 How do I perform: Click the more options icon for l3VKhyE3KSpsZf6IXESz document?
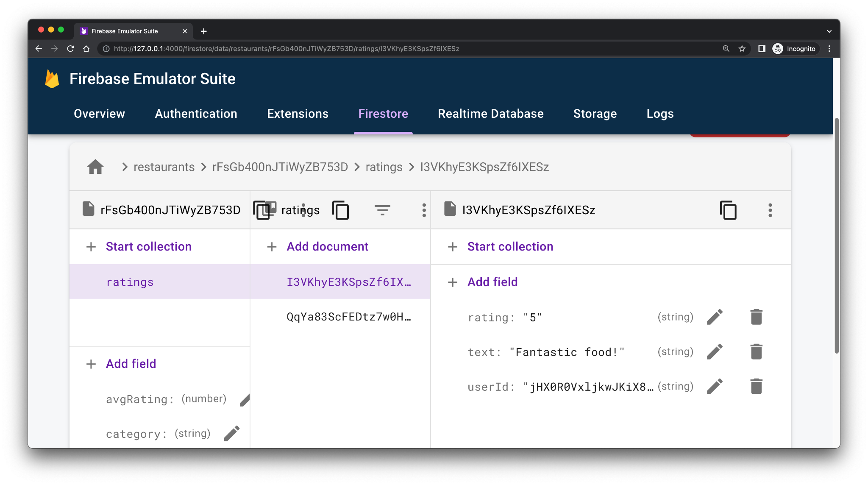[x=770, y=209]
